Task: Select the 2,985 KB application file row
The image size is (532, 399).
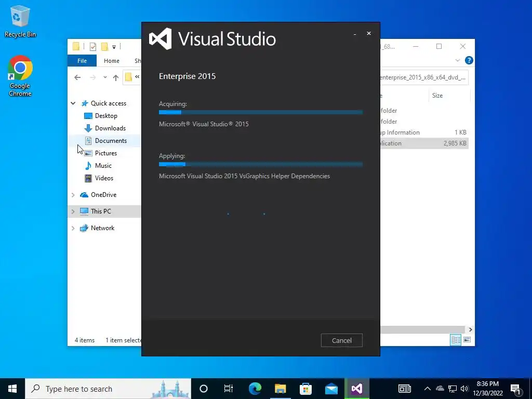Action: tap(424, 143)
